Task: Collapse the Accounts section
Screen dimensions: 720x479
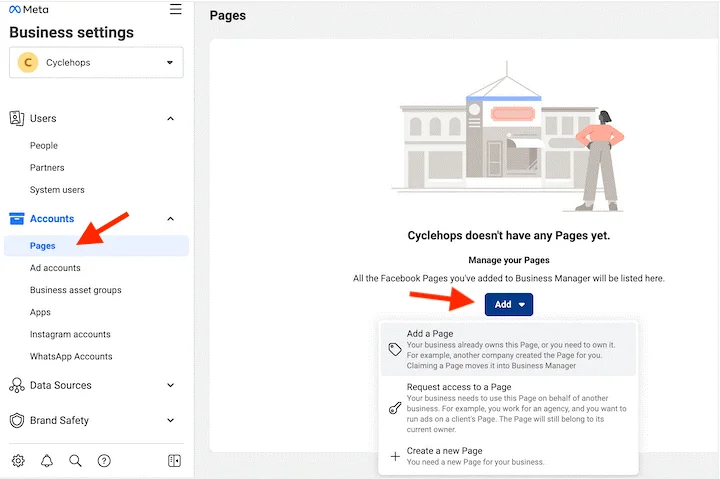Action: pyautogui.click(x=170, y=219)
